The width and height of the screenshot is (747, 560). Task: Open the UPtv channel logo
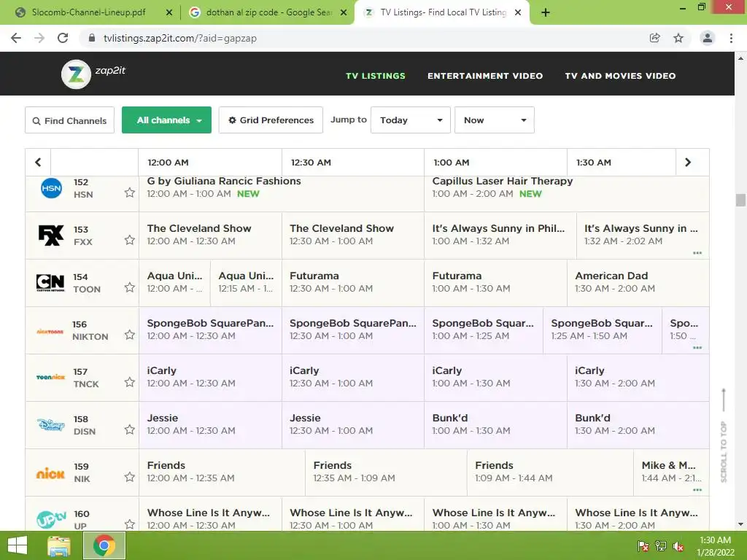click(52, 519)
